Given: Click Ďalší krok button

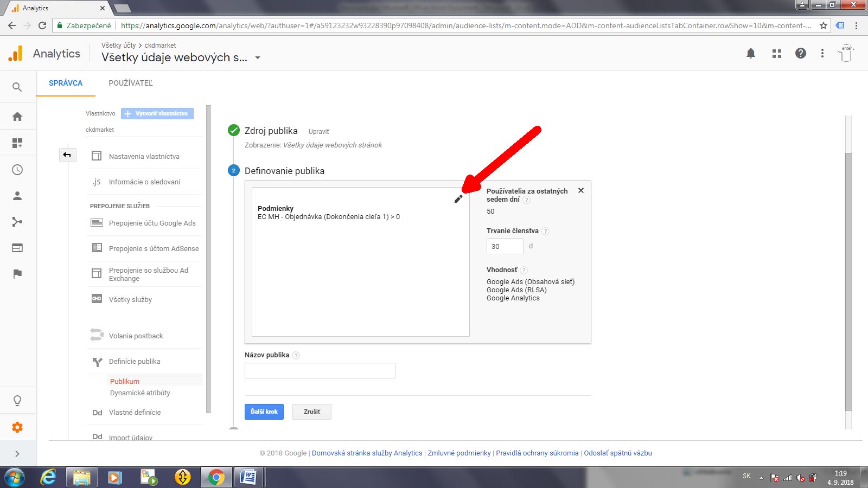Looking at the screenshot, I should point(264,412).
